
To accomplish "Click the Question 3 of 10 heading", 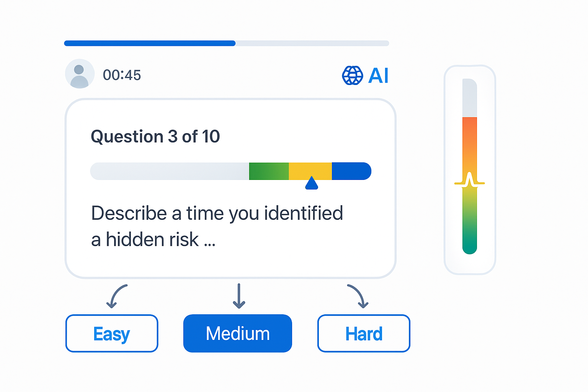I will (155, 136).
